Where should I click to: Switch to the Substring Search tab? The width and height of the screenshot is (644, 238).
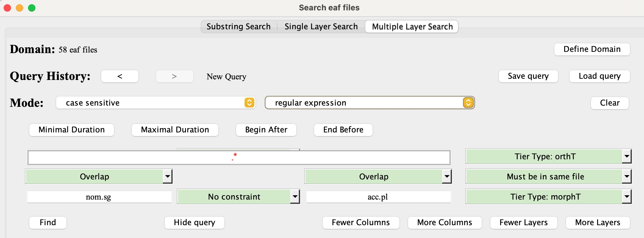point(238,27)
